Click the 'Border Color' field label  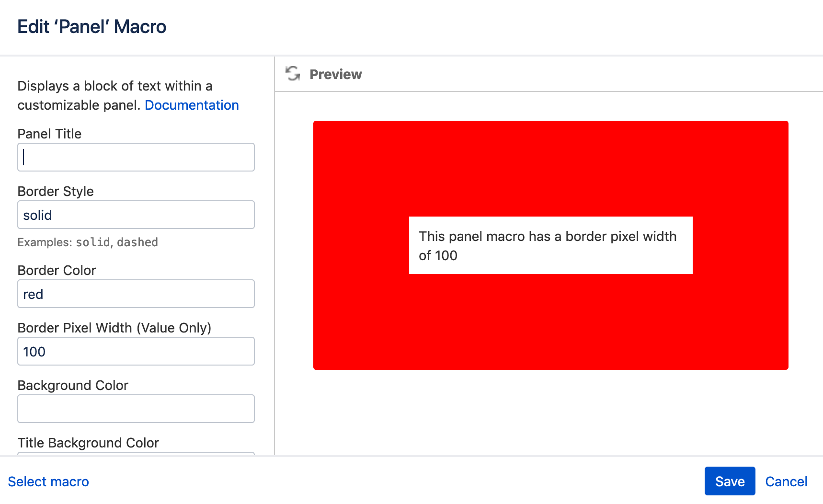[x=57, y=270]
